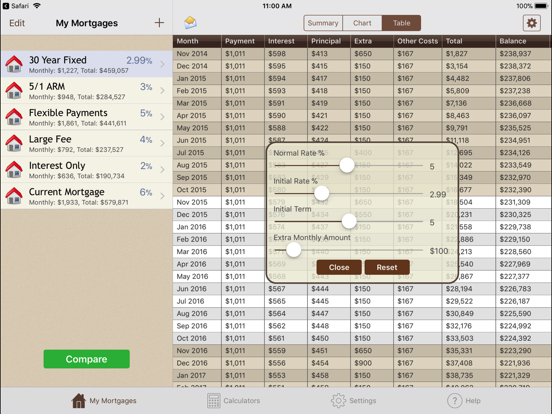Click the Edit button

(17, 23)
